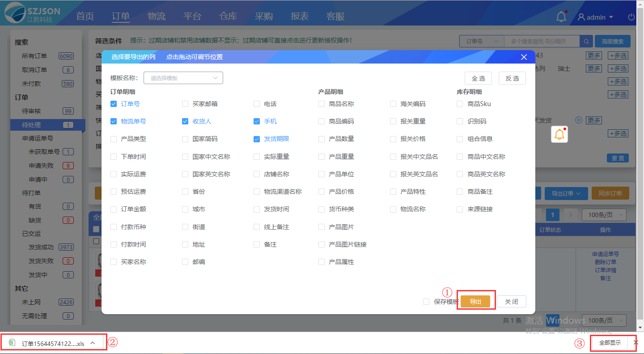Click the 关闭 button in dialog
The width and height of the screenshot is (644, 354).
tap(512, 302)
